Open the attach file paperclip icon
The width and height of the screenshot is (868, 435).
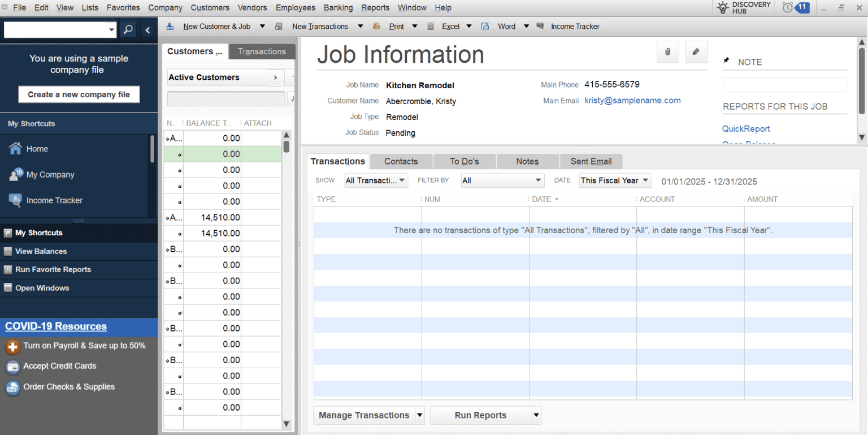667,51
